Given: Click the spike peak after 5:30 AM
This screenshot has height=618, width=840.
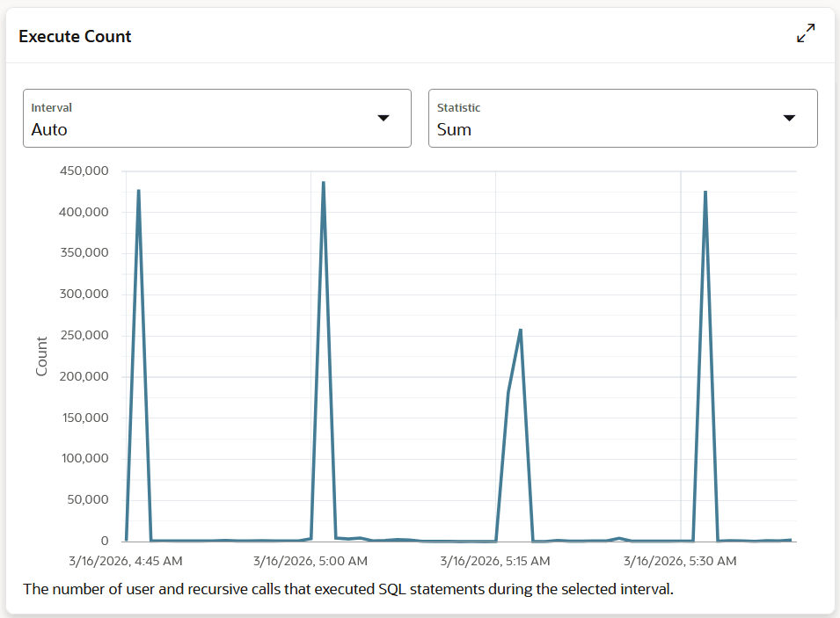Looking at the screenshot, I should (x=705, y=192).
